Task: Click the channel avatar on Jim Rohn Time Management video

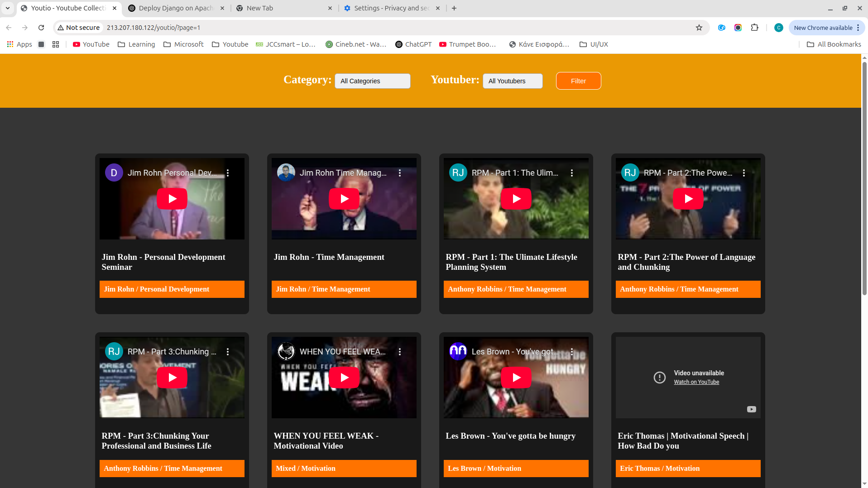Action: point(286,172)
